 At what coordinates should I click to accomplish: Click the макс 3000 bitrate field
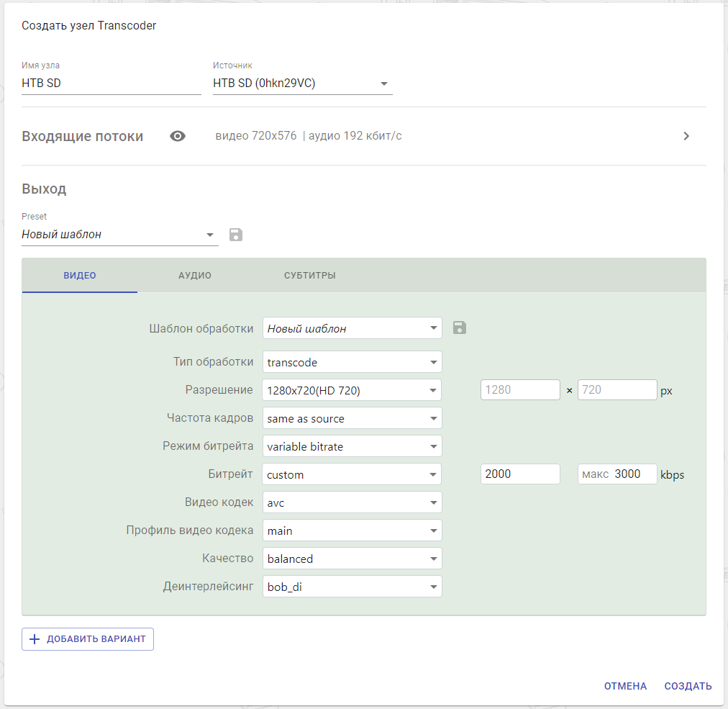617,474
